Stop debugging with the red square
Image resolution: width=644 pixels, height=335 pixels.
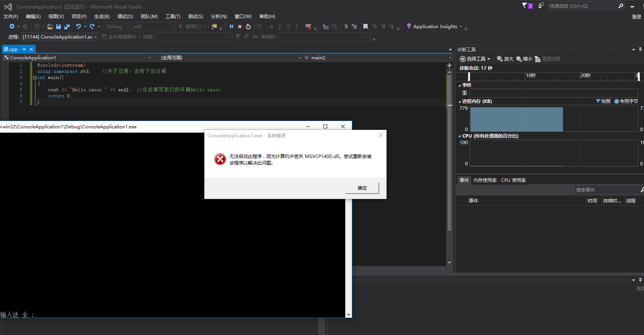click(x=240, y=27)
